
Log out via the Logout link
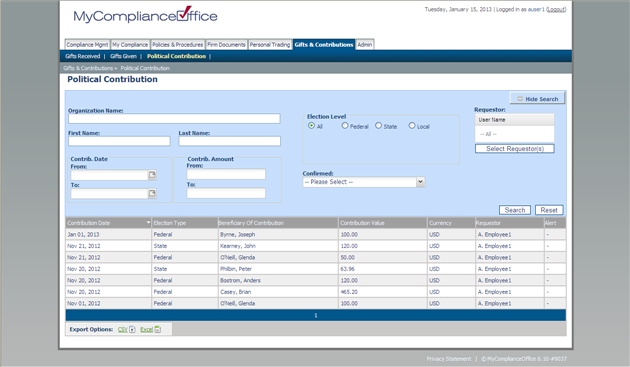(556, 9)
